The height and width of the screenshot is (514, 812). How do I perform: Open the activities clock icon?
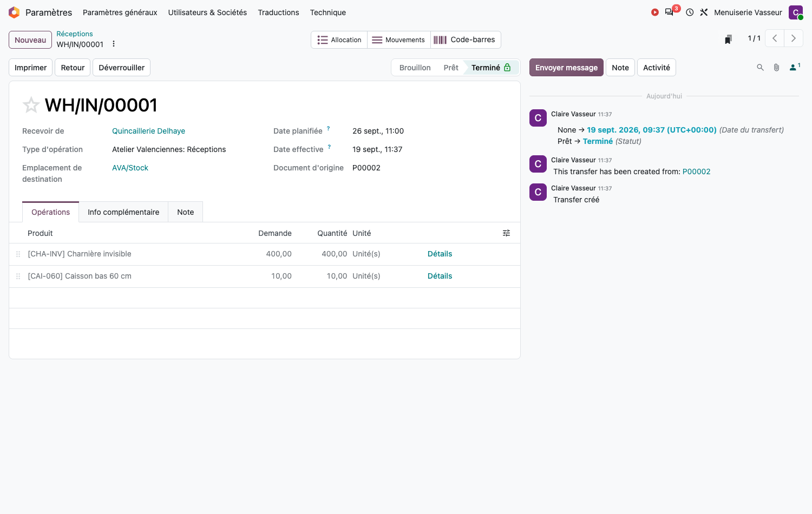(690, 12)
